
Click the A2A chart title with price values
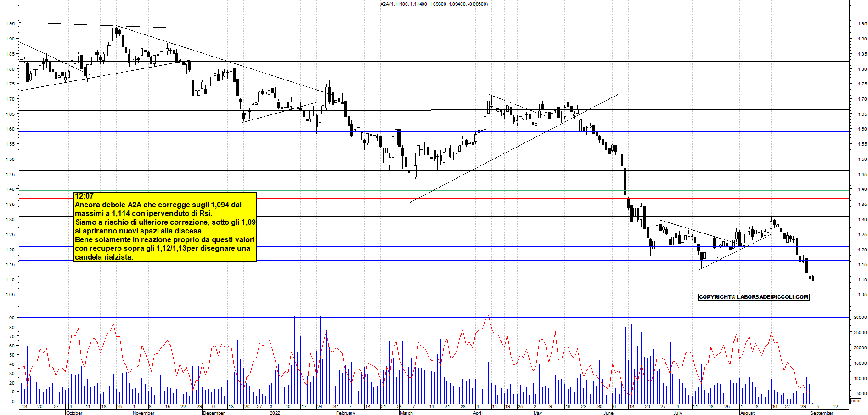pos(434,4)
